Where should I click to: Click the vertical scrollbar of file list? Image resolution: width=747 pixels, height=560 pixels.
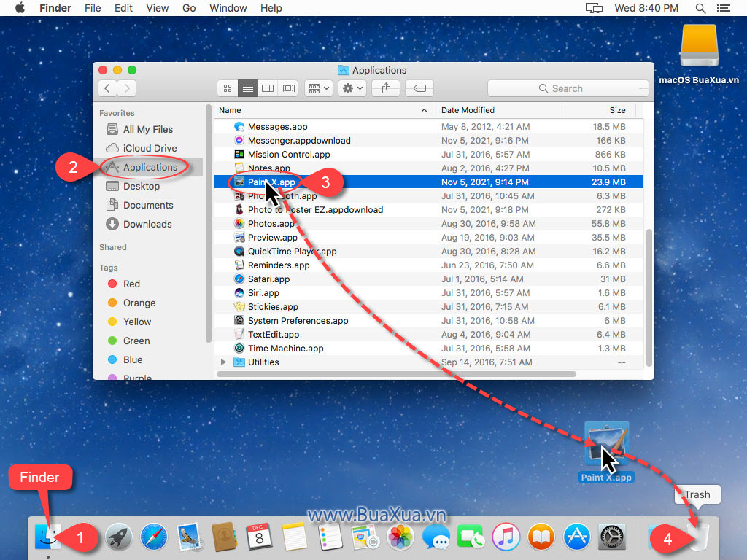pyautogui.click(x=649, y=297)
